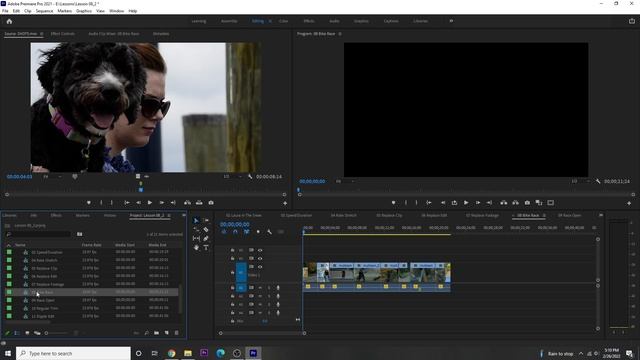The width and height of the screenshot is (640, 360).
Task: Click Extract button in Program Monitor
Action: (516, 203)
